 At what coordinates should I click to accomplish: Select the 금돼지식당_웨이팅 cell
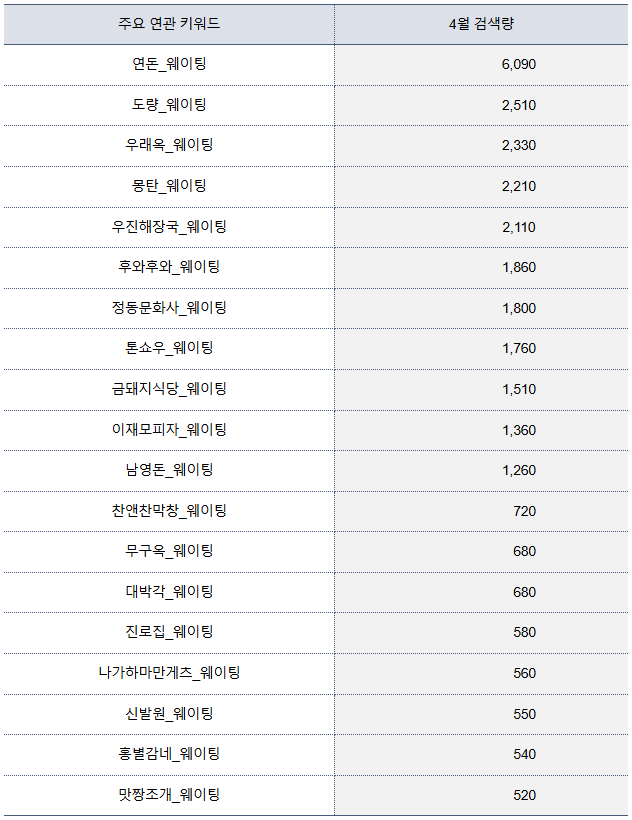(169, 389)
